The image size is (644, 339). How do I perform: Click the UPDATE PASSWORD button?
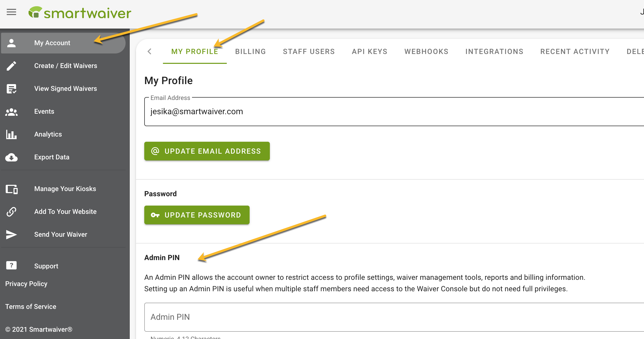[x=197, y=215]
